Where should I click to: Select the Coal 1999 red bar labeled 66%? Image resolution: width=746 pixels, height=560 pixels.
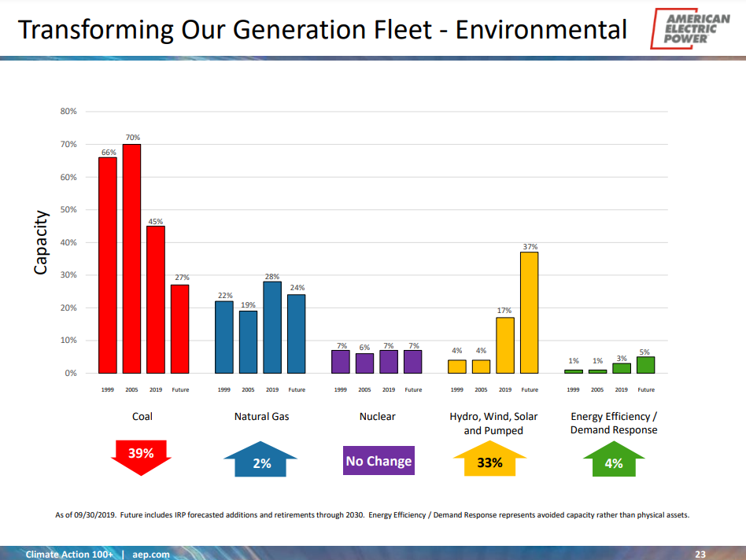click(108, 265)
